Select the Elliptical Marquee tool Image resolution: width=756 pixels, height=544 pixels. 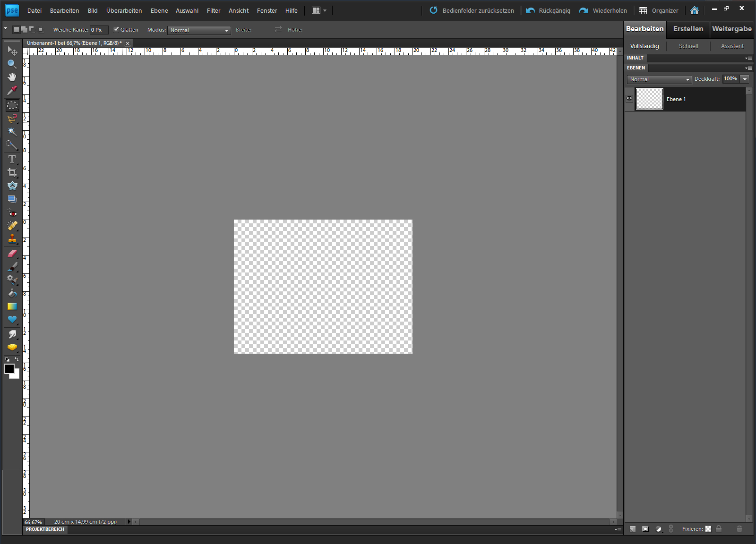click(x=12, y=105)
